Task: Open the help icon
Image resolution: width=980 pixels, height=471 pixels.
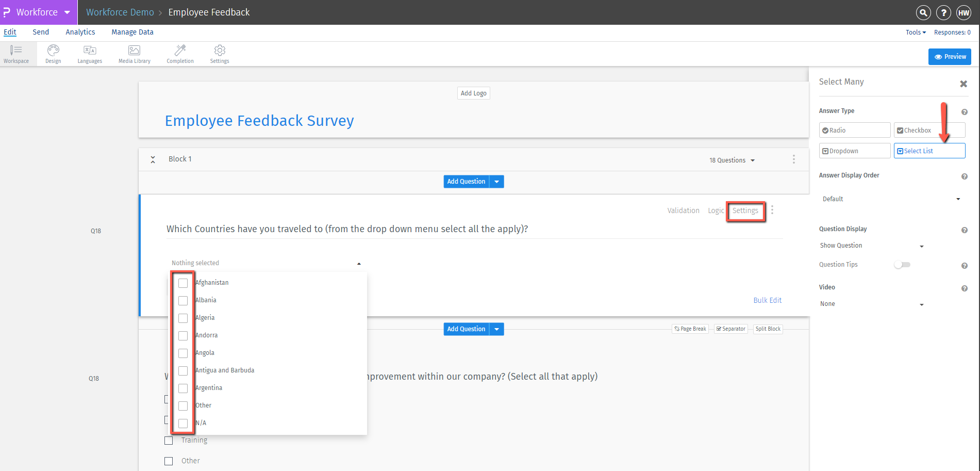Action: [943, 12]
